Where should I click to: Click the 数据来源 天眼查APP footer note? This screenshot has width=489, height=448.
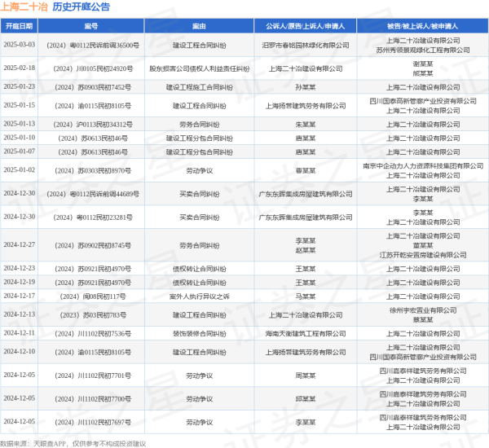click(73, 444)
